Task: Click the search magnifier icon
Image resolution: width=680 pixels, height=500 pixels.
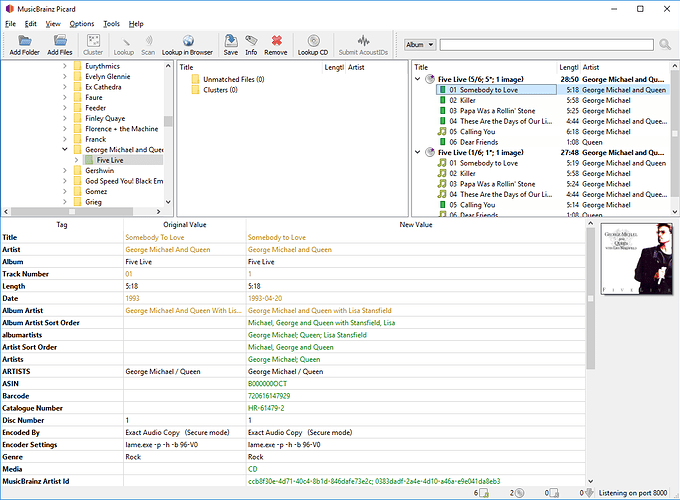Action: click(664, 44)
